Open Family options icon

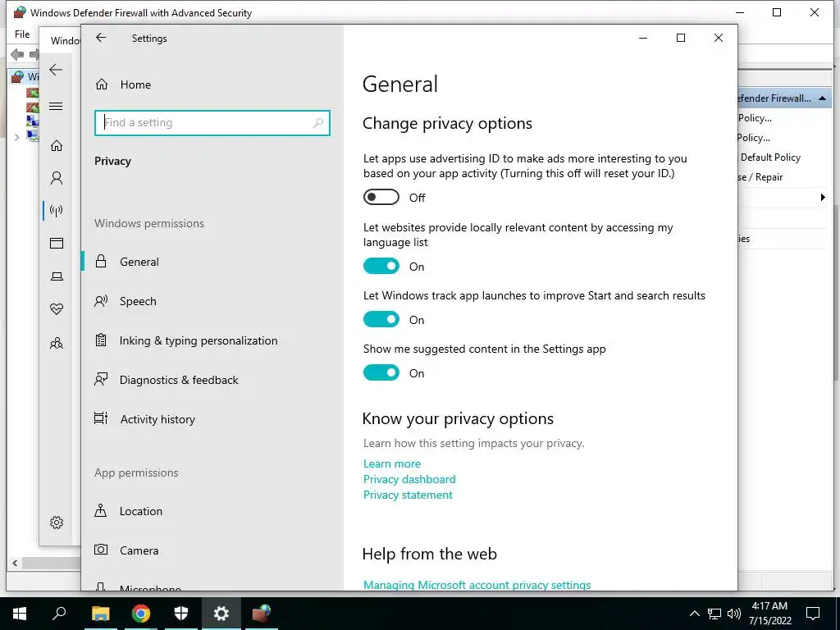(x=57, y=343)
